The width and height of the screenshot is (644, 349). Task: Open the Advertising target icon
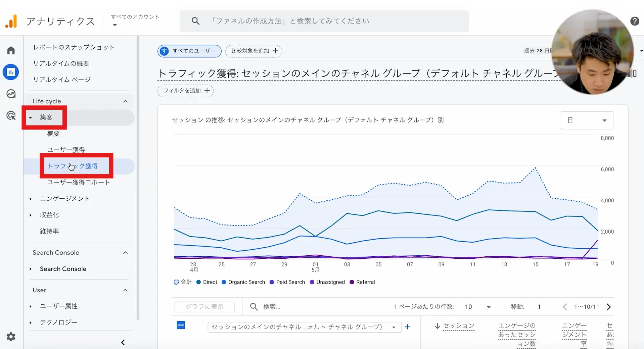[11, 116]
